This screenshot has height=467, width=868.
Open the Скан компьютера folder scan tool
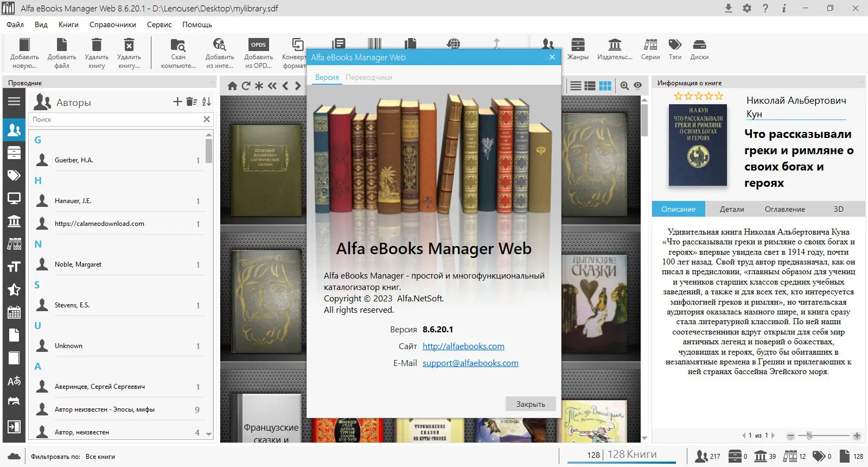point(178,53)
